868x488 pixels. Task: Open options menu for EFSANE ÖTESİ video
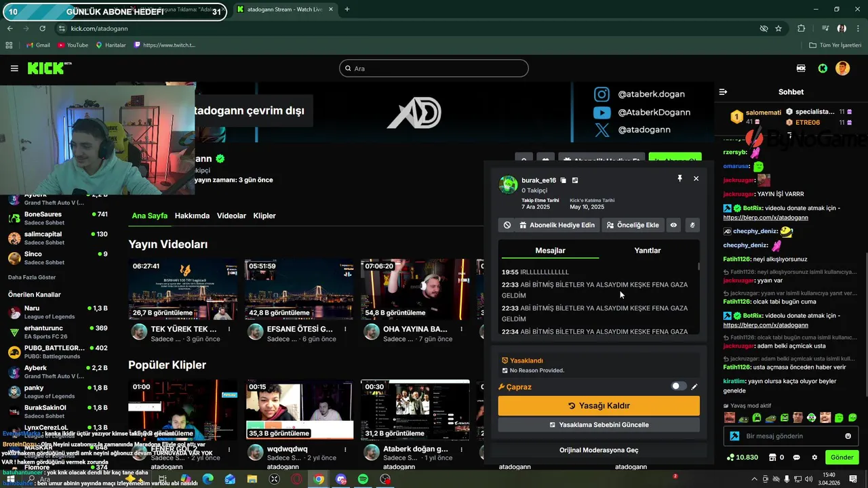345,329
